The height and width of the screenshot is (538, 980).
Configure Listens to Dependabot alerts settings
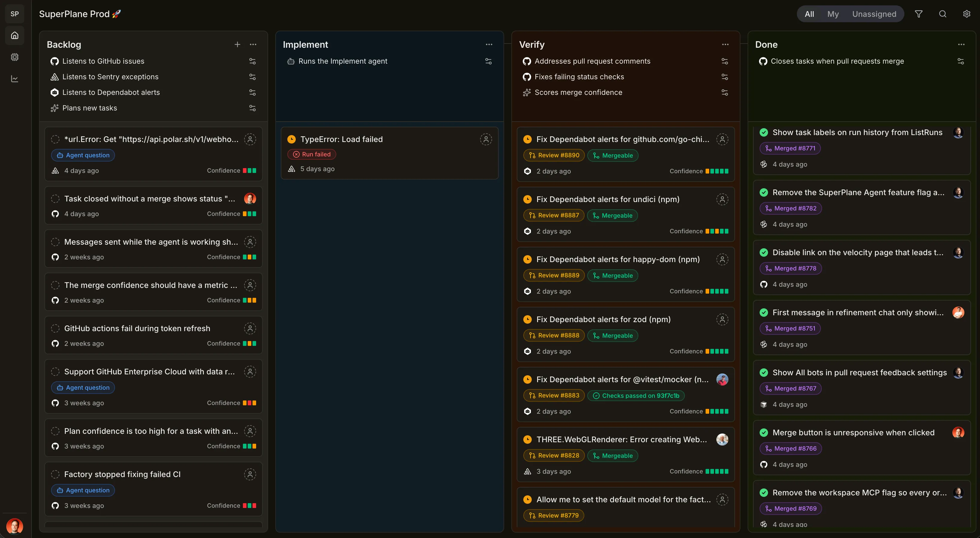(252, 92)
